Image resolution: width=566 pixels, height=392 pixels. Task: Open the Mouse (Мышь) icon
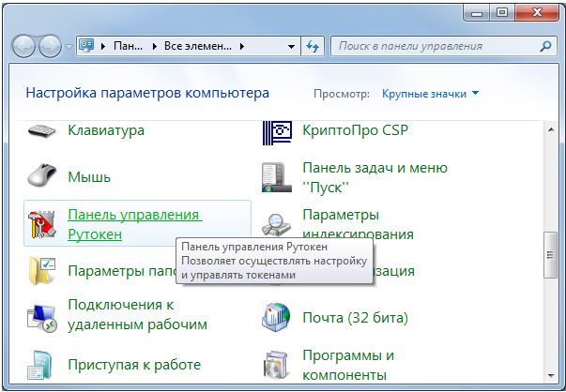pos(42,175)
